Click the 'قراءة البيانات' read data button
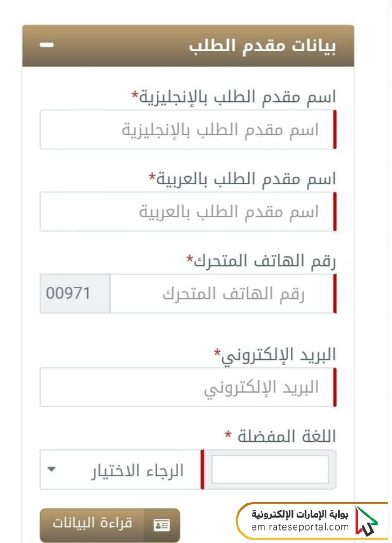The image size is (392, 543). 110,525
